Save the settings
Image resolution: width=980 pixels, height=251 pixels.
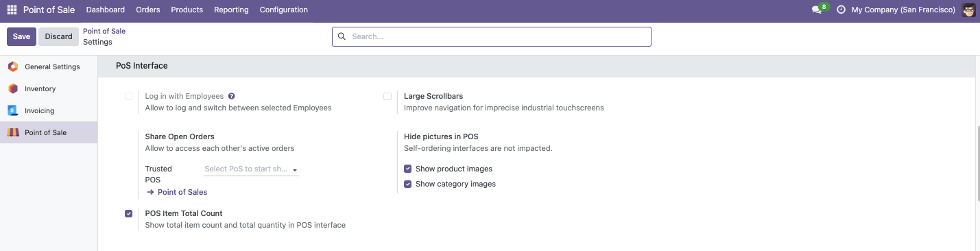click(x=21, y=36)
